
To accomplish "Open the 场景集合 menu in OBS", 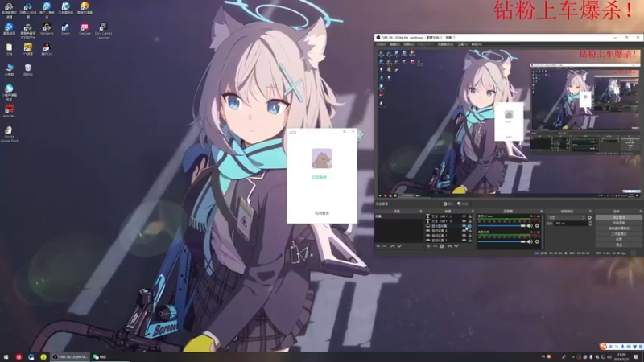I will [x=445, y=44].
